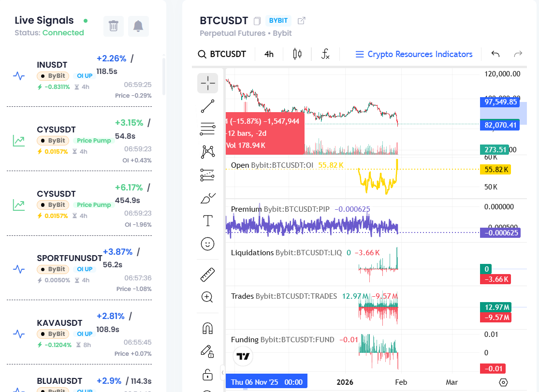Open the emoji icons tool

[x=208, y=244]
